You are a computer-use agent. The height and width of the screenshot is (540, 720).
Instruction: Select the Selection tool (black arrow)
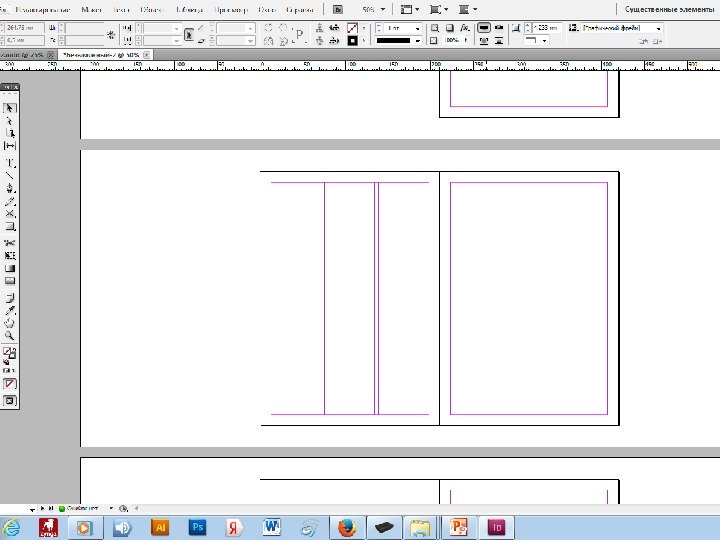click(x=10, y=108)
